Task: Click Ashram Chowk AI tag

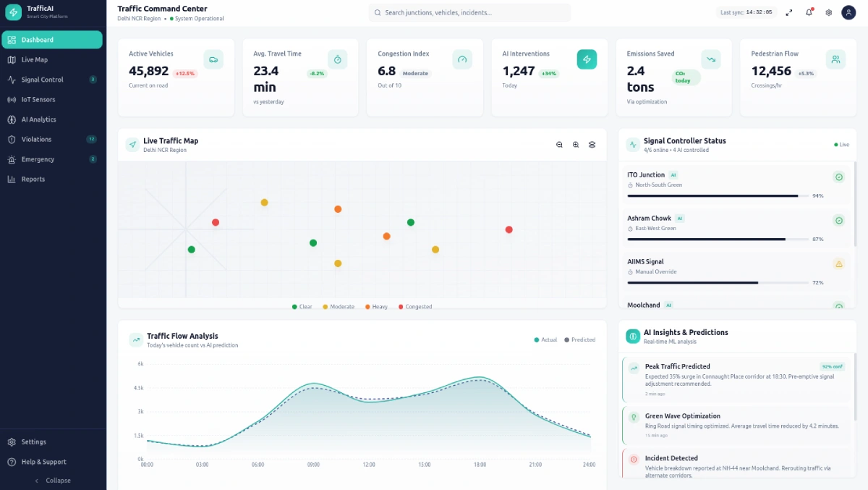Action: coord(680,218)
